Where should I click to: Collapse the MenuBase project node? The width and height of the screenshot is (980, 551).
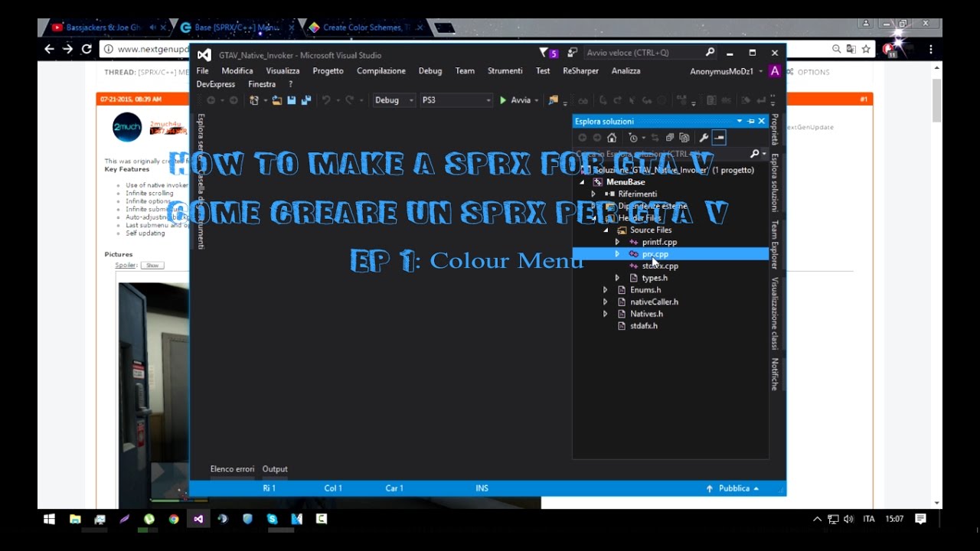point(582,182)
